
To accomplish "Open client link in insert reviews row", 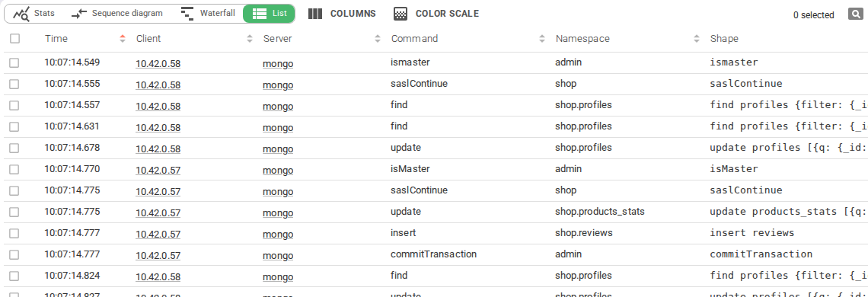I will click(x=158, y=234).
